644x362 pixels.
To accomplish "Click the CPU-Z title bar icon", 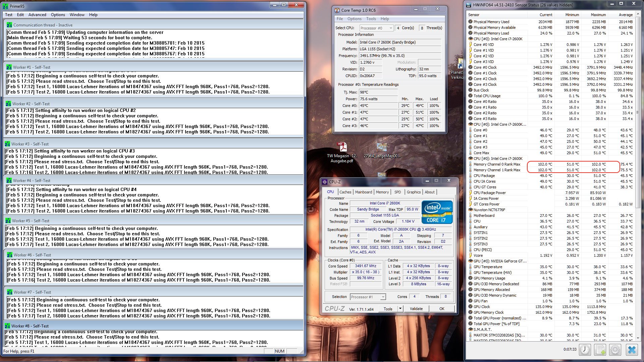I will tap(325, 182).
